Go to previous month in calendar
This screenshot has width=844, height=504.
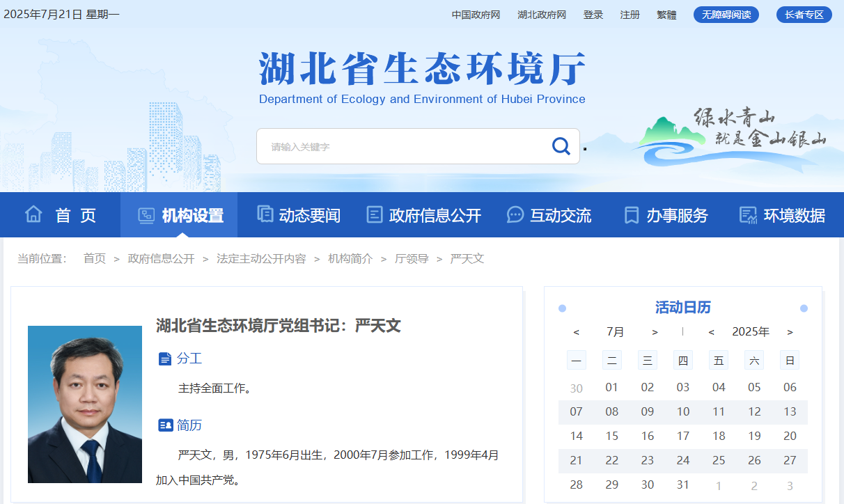[576, 332]
